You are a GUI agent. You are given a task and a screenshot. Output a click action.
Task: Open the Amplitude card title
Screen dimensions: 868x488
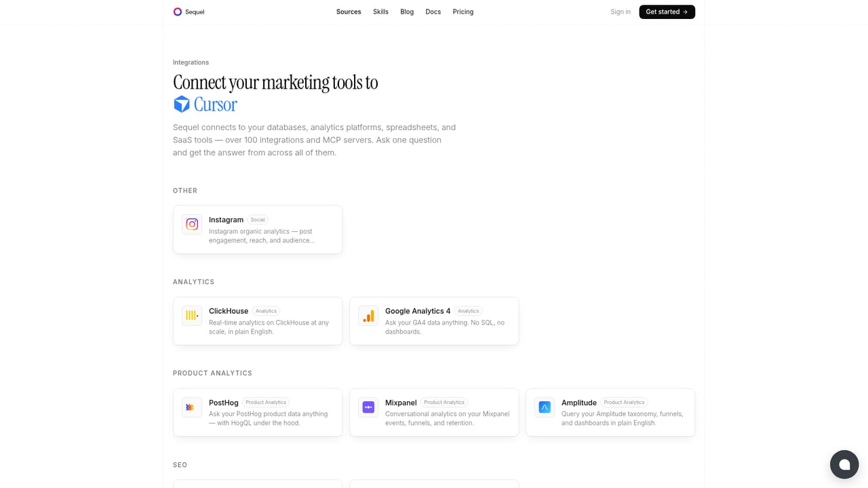579,403
